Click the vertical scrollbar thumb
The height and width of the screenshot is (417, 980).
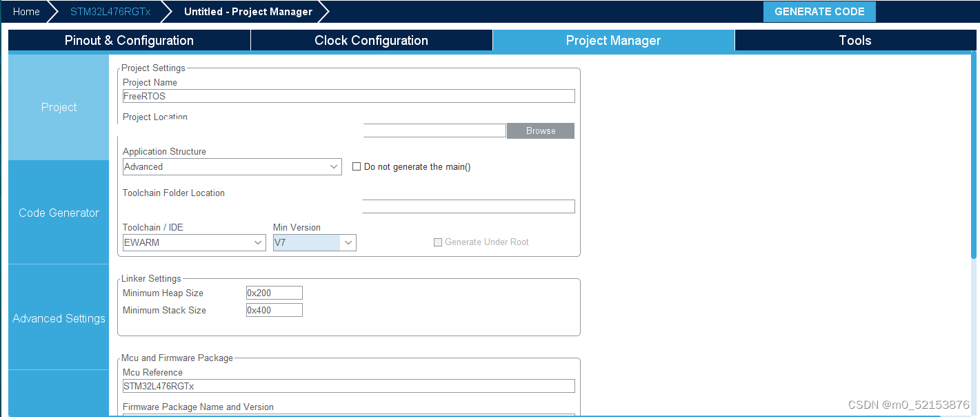click(x=974, y=156)
